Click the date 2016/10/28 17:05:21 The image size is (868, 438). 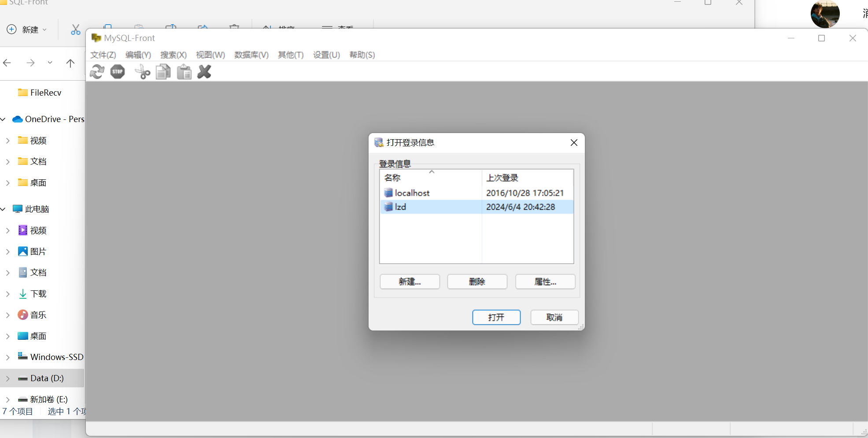525,193
